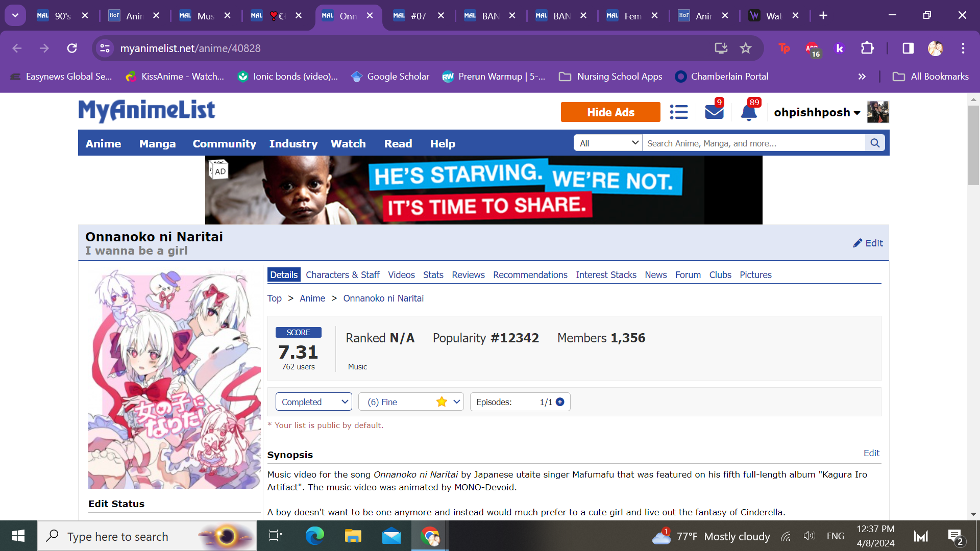Open the Manga navigation menu

(157, 144)
